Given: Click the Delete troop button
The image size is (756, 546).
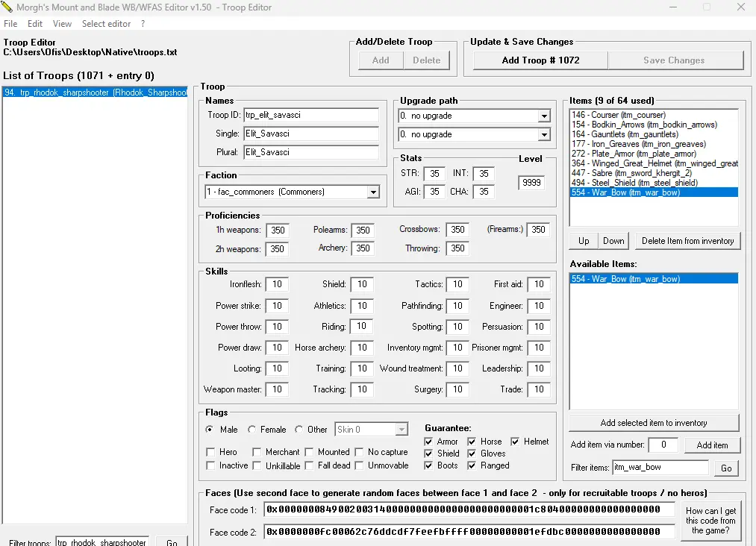Looking at the screenshot, I should point(427,60).
